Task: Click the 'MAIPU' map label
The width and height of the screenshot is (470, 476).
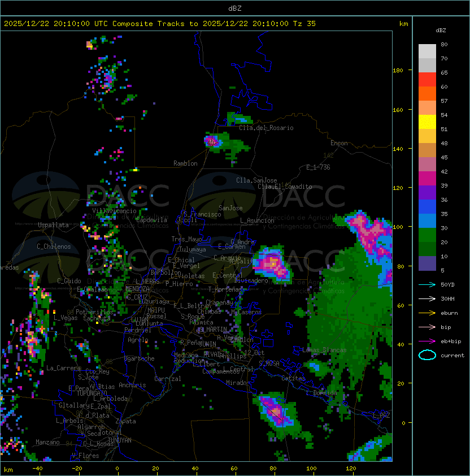Action: pos(156,310)
